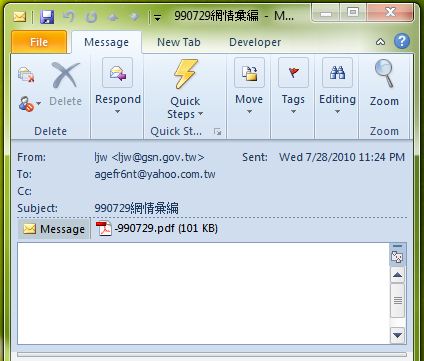The height and width of the screenshot is (361, 424).
Task: Expand the Tags dropdown arrow
Action: pos(293,112)
